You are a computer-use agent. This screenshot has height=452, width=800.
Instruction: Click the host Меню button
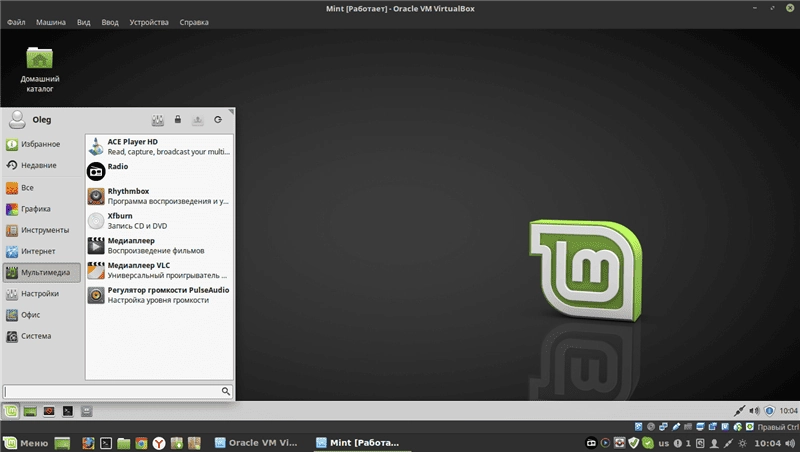(26, 443)
